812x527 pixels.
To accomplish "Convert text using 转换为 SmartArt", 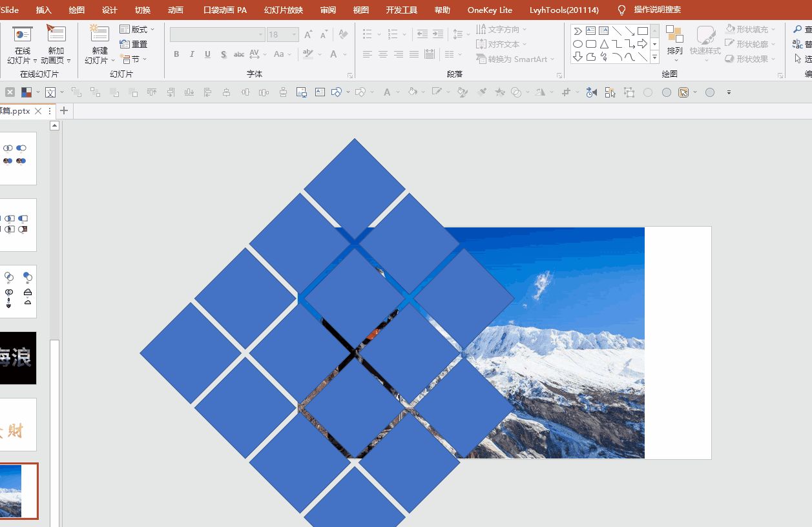I will 515,59.
